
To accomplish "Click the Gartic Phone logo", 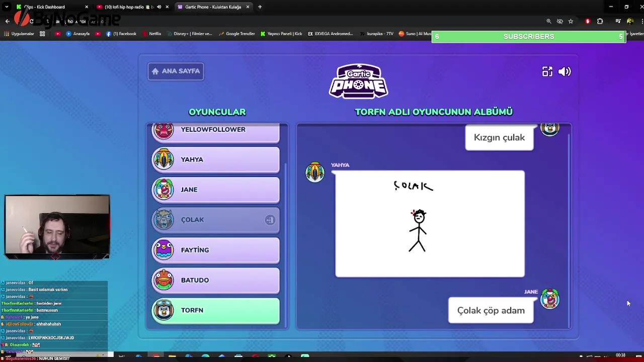I will point(358,81).
